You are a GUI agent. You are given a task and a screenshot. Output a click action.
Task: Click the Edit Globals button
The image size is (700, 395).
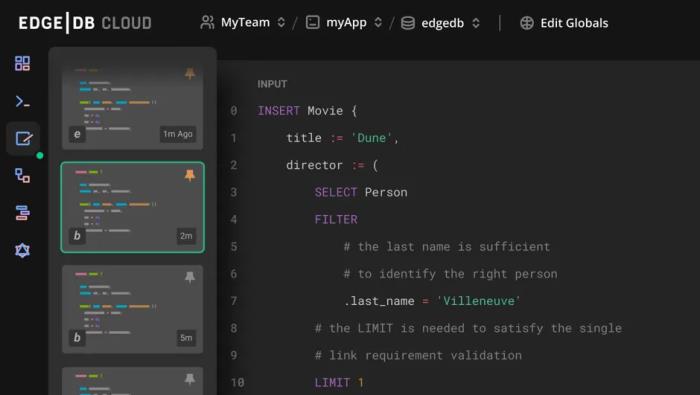coord(564,23)
